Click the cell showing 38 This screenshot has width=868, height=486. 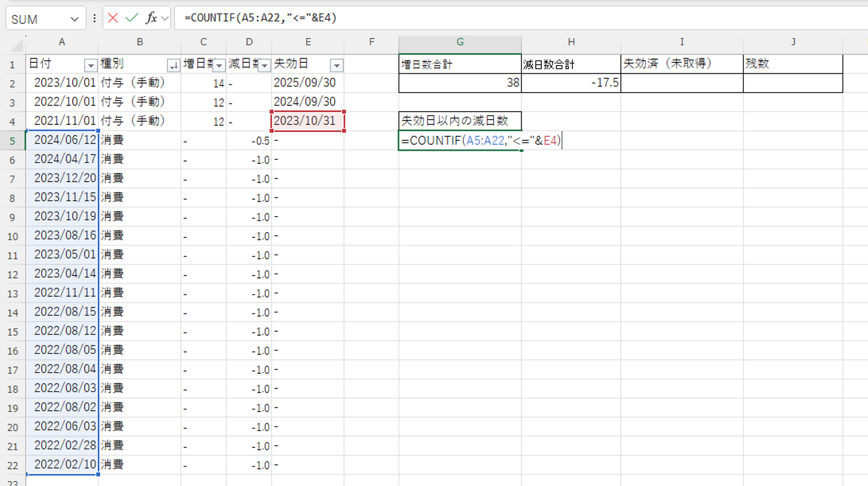tap(460, 83)
